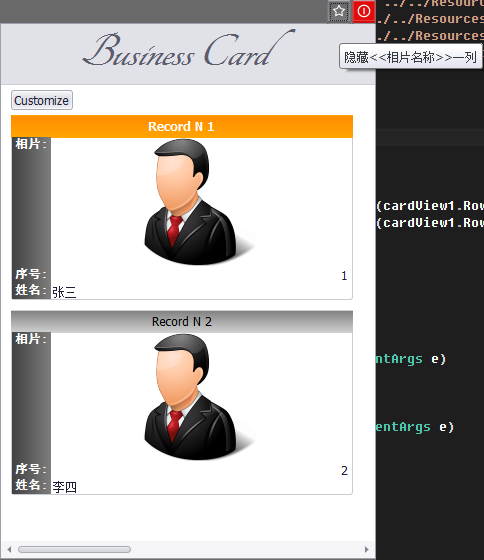Click the 序号 value 2 in second card
Image resolution: width=484 pixels, height=560 pixels.
click(x=344, y=471)
